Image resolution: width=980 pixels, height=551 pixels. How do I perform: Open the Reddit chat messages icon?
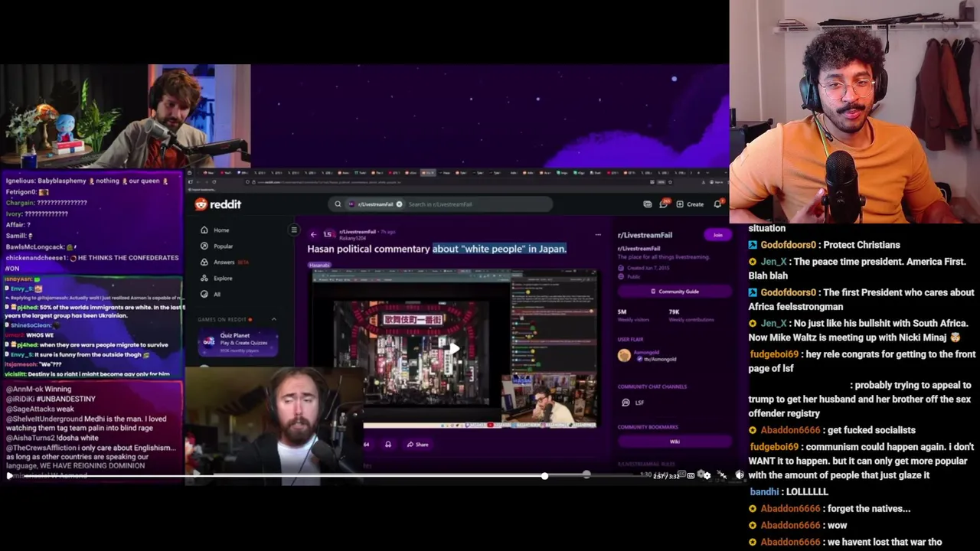coord(664,204)
